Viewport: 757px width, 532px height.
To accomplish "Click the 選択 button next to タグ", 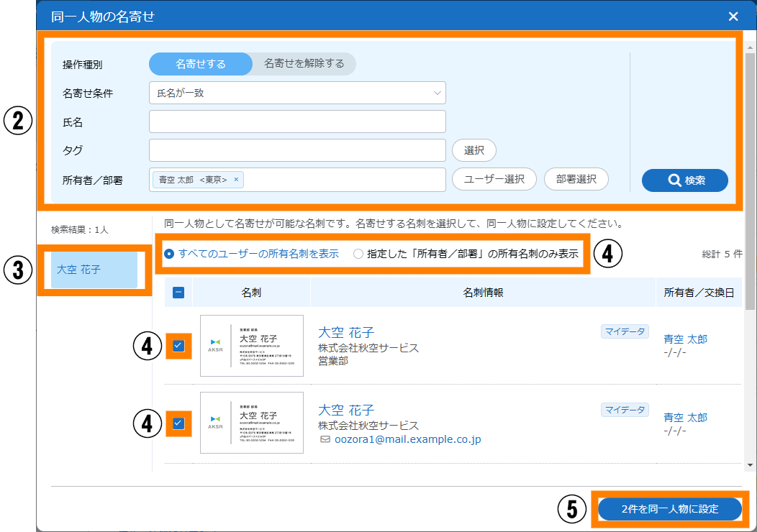I will (473, 150).
